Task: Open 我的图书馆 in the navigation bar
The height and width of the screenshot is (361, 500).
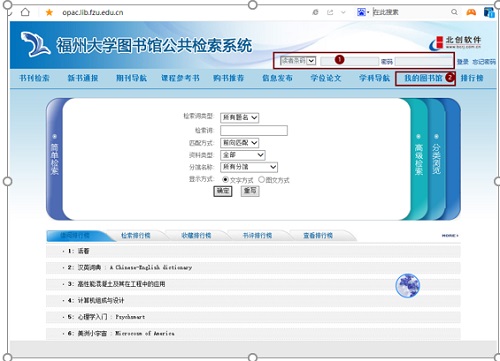Action: [423, 78]
